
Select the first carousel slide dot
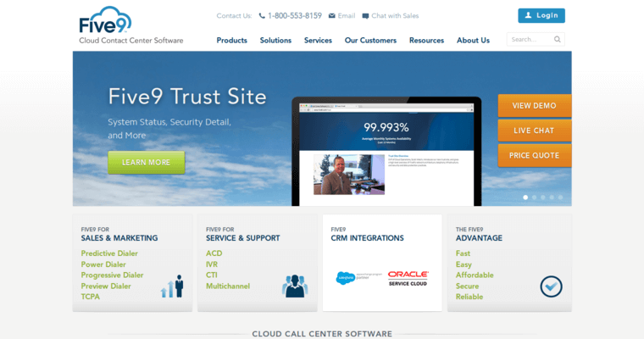point(525,197)
